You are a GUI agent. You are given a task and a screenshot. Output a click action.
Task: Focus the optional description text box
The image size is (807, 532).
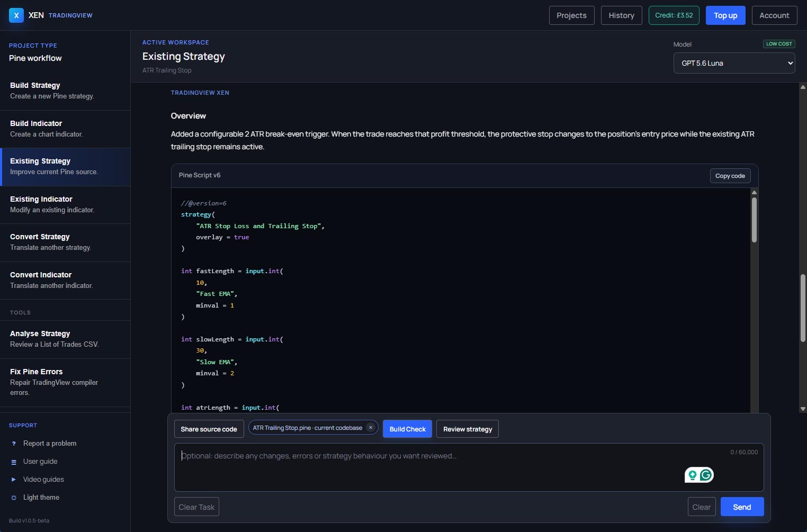[x=469, y=467]
